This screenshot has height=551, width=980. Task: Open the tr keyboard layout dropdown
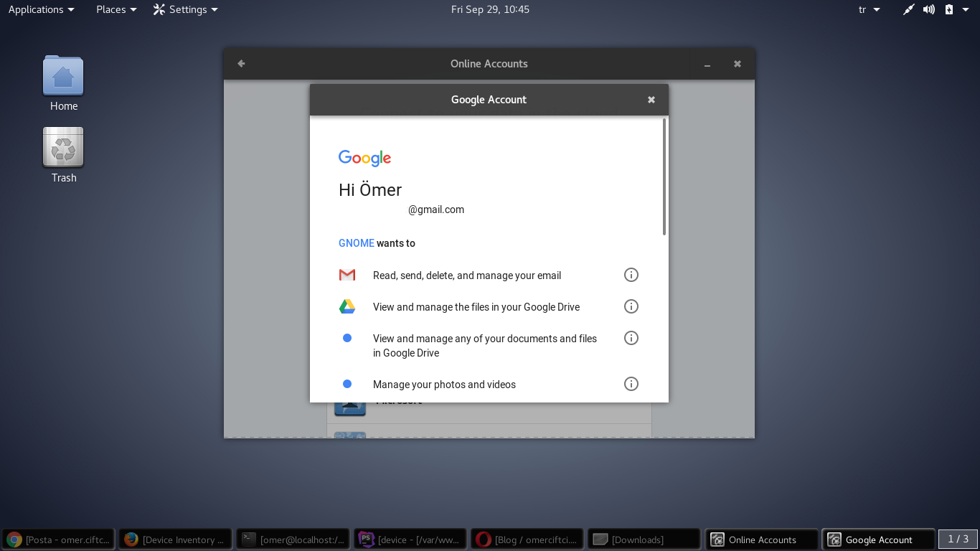point(869,9)
